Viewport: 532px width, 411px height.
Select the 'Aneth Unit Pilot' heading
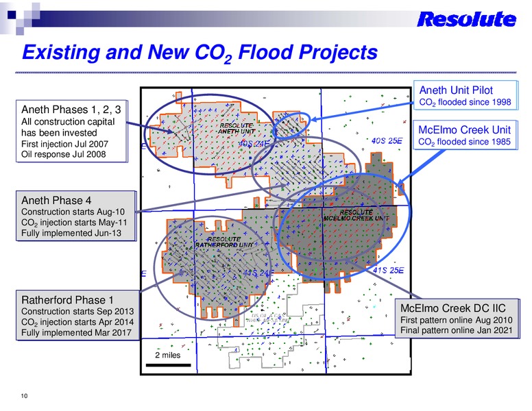click(456, 90)
